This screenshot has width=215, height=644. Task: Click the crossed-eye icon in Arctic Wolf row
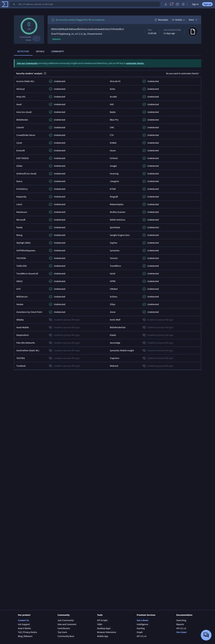pos(144,320)
